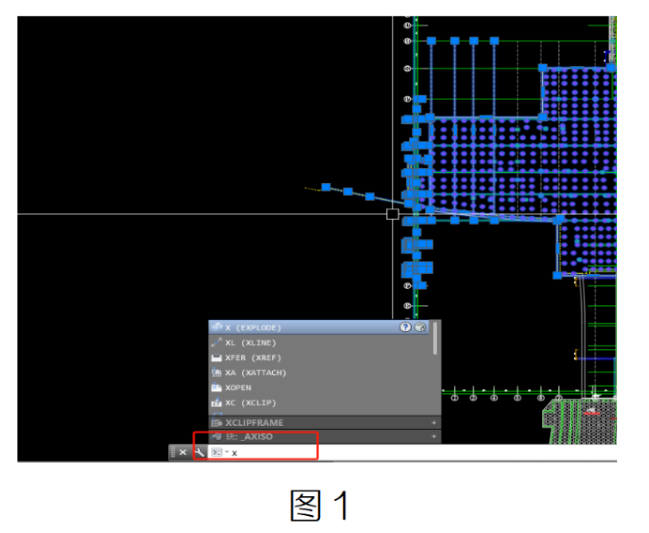
Task: Click the suggestion list scrollbar
Action: (435, 338)
